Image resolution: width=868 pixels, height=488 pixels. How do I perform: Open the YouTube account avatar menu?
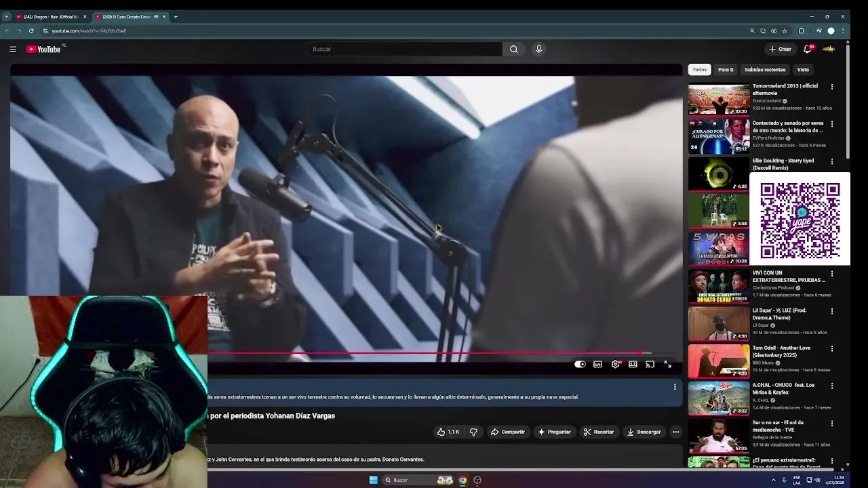(x=829, y=49)
